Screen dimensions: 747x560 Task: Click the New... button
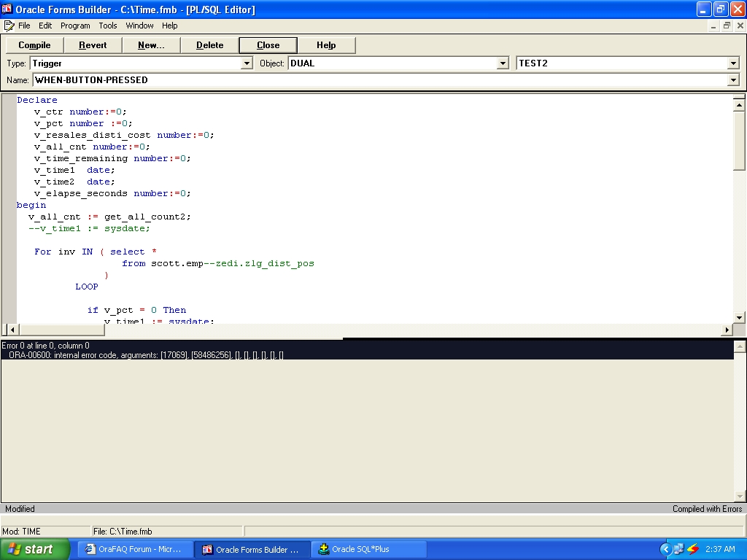151,45
